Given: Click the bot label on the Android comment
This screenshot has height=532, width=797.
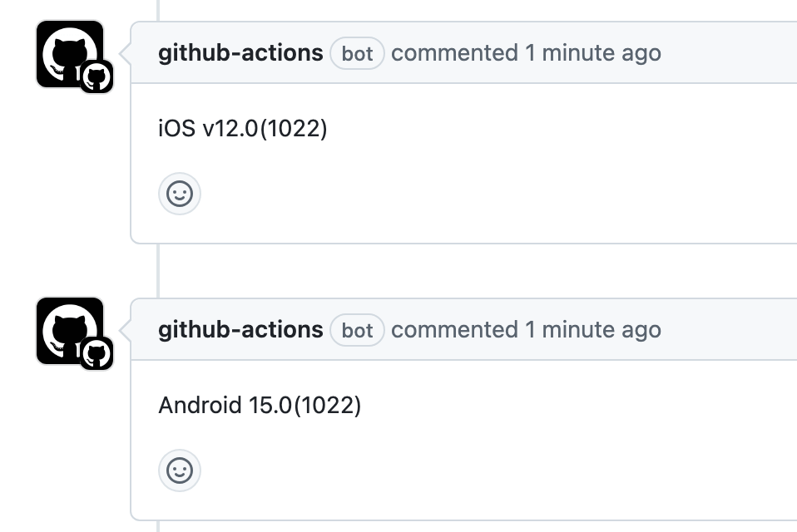Looking at the screenshot, I should pyautogui.click(x=357, y=331).
